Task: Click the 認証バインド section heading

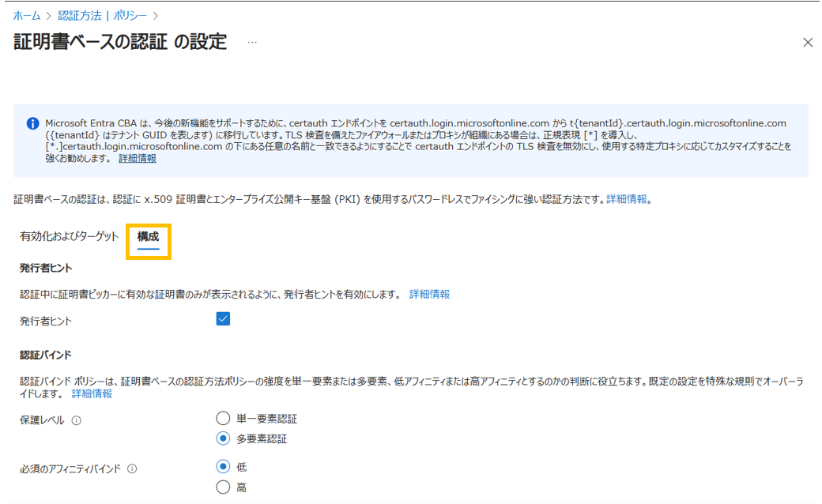Action: coord(45,355)
